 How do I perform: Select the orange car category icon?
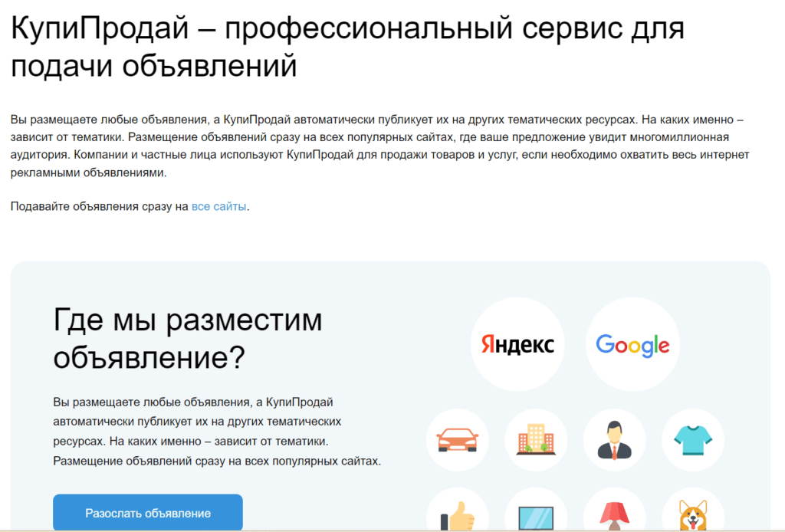pos(458,440)
